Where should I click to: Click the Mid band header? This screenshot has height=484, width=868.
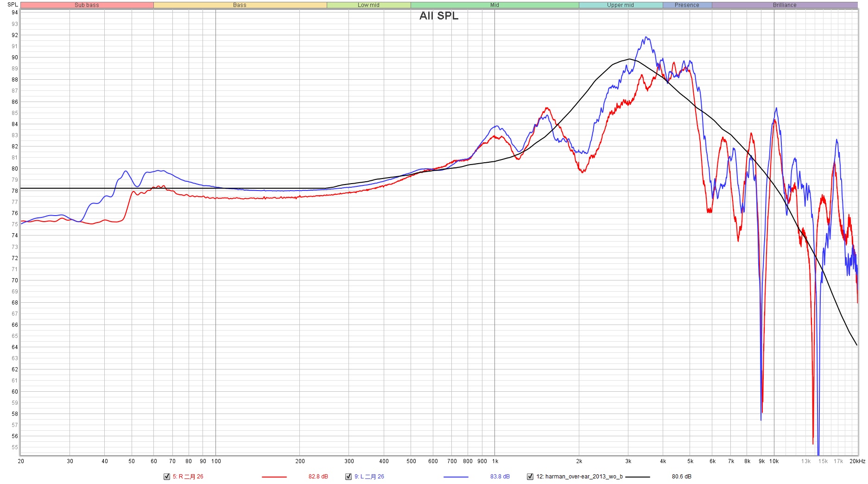[x=495, y=5]
